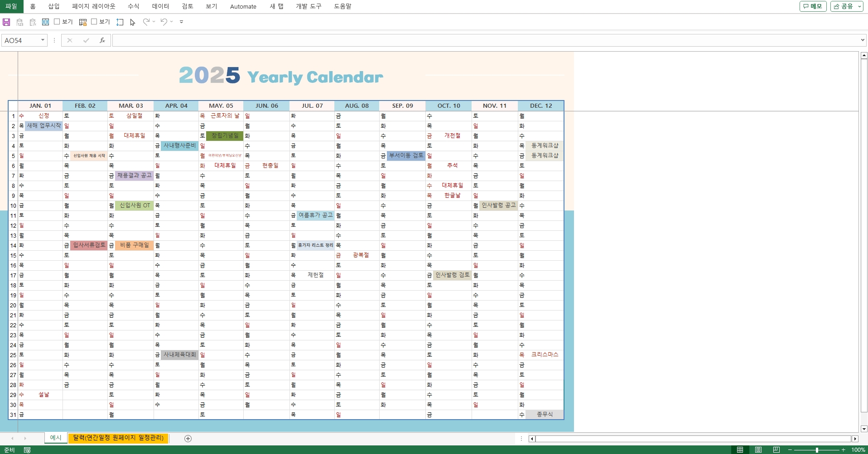Open the 데이터 ribbon tab
Viewport: 868px width, 454px height.
(x=160, y=6)
